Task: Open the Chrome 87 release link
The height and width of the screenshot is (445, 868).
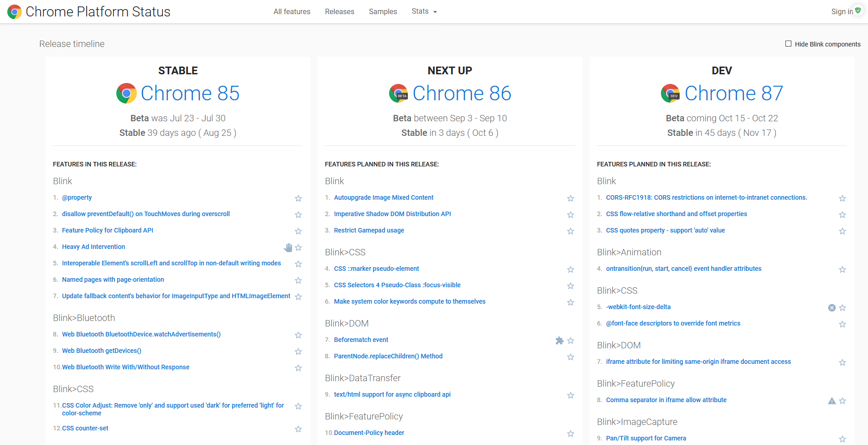Action: click(734, 93)
